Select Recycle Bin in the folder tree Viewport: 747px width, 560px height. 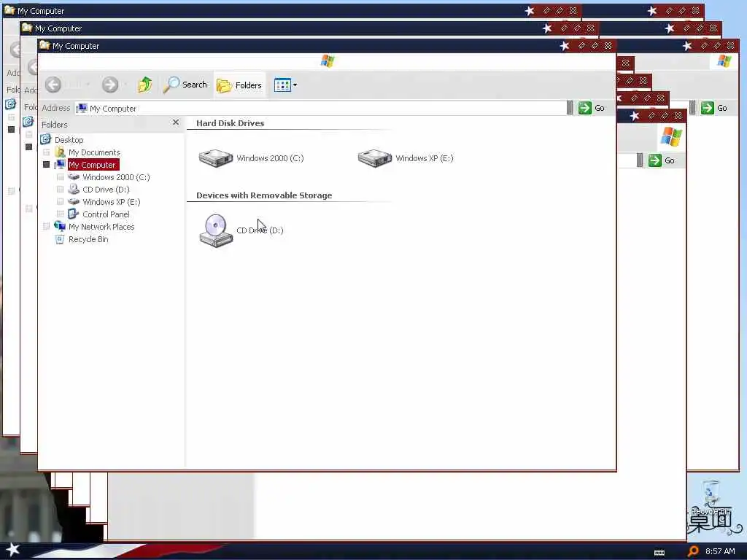click(88, 239)
